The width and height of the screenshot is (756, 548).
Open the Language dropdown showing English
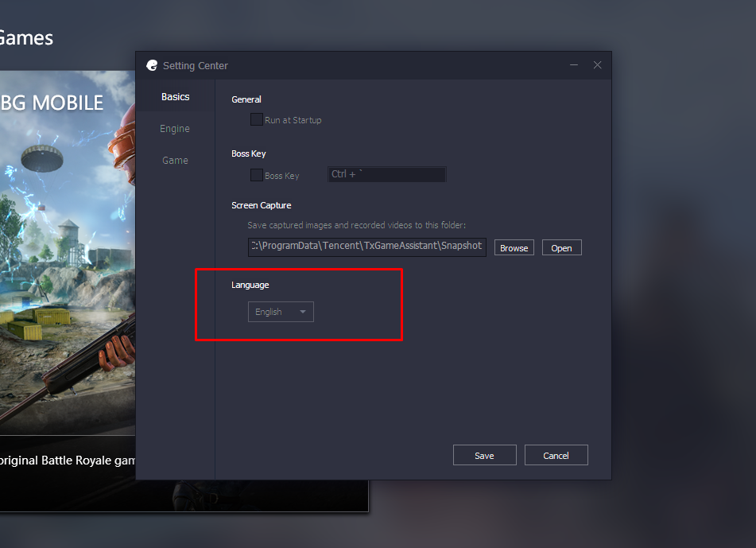[281, 312]
